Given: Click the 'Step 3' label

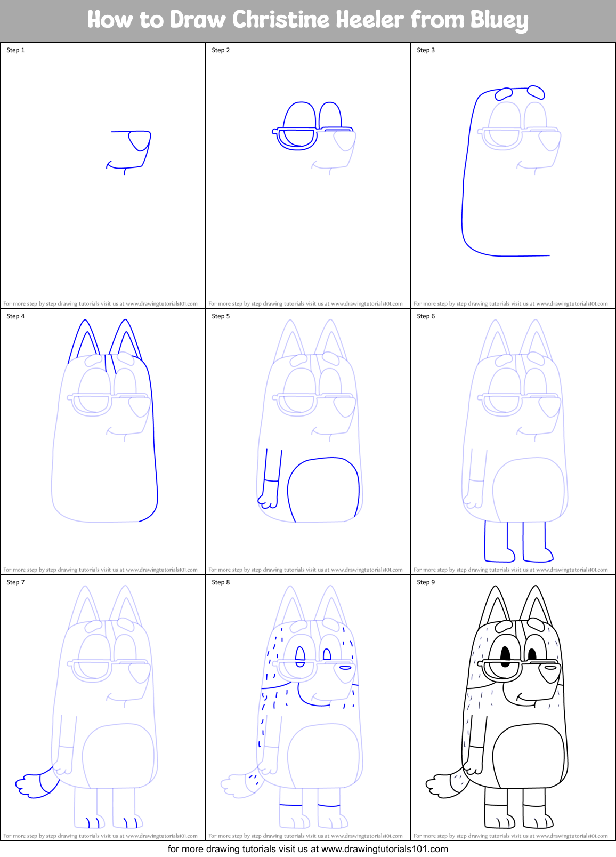Looking at the screenshot, I should (426, 50).
